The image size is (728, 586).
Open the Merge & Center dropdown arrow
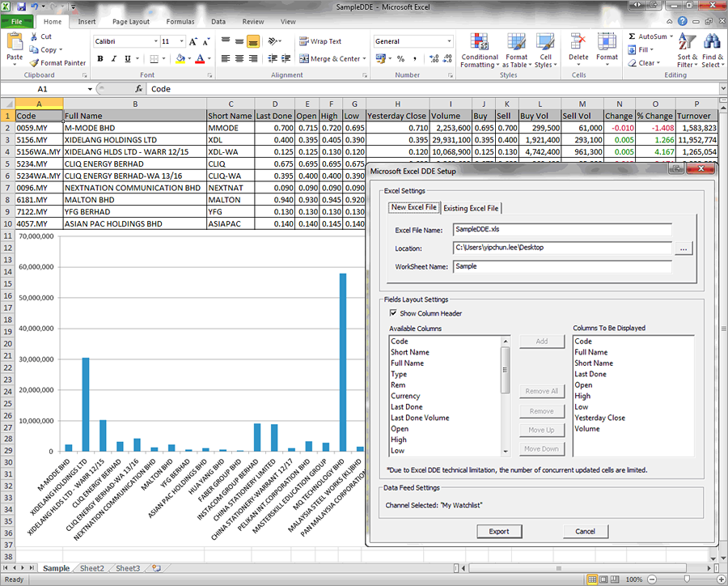(364, 58)
